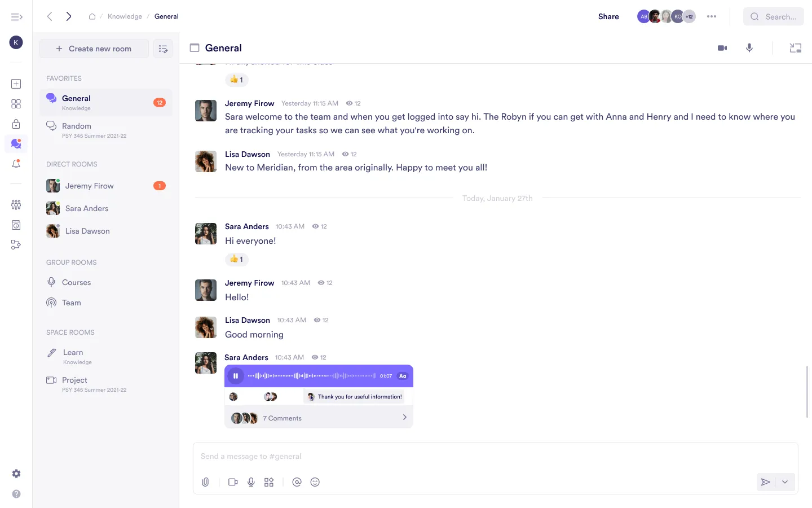Toggle thumbs-up reaction on Sara's 'Hi everyone!'
The image size is (812, 508).
[237, 259]
